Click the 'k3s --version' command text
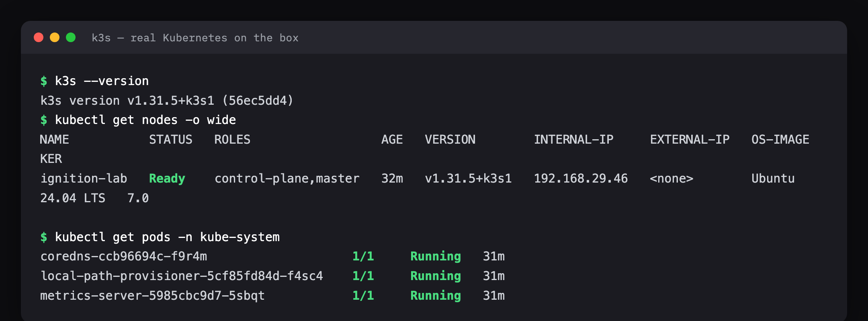Viewport: 868px width, 321px height. (102, 81)
